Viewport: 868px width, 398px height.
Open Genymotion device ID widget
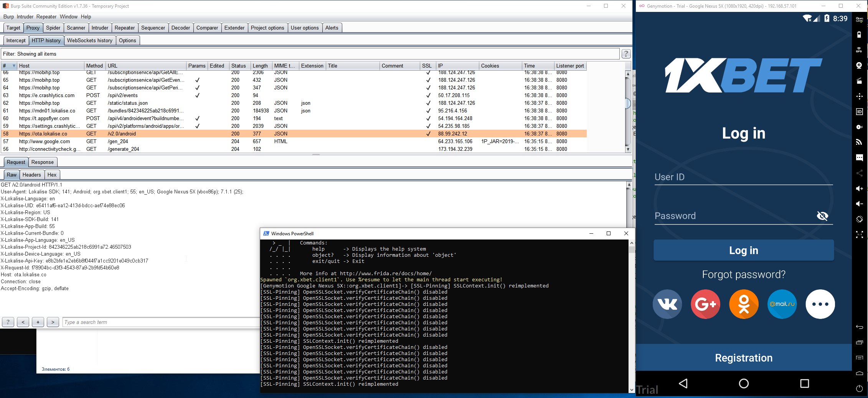point(860,112)
